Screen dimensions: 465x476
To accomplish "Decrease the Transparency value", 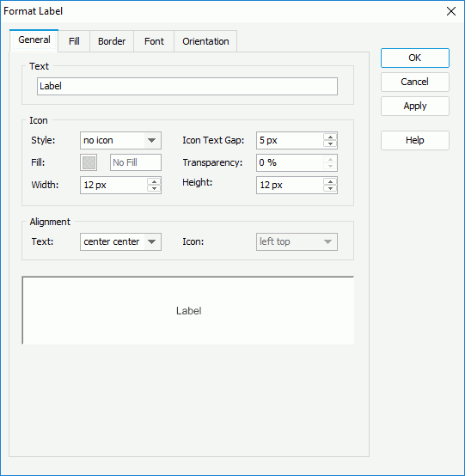I will 330,167.
